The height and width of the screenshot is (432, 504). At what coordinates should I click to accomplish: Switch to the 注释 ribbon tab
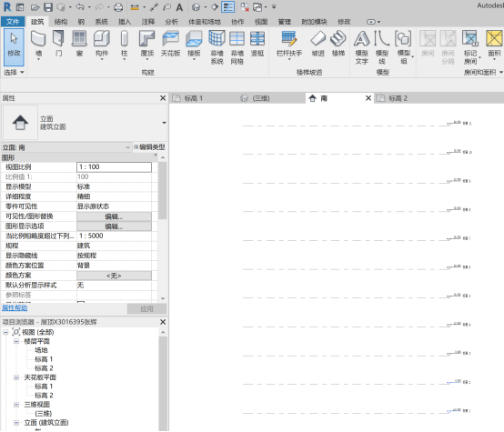pos(148,22)
